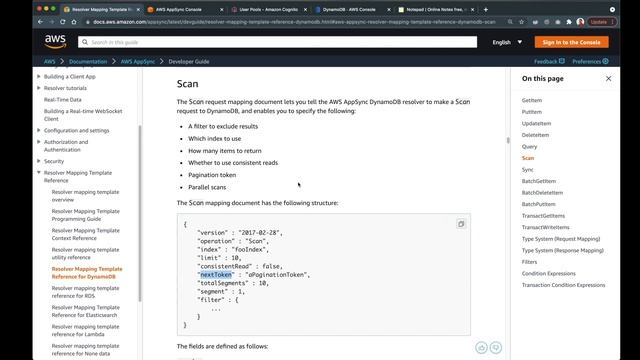Open Resolver Mapping Template Context Reference
Screen dimensions: 640x360
coord(86,234)
